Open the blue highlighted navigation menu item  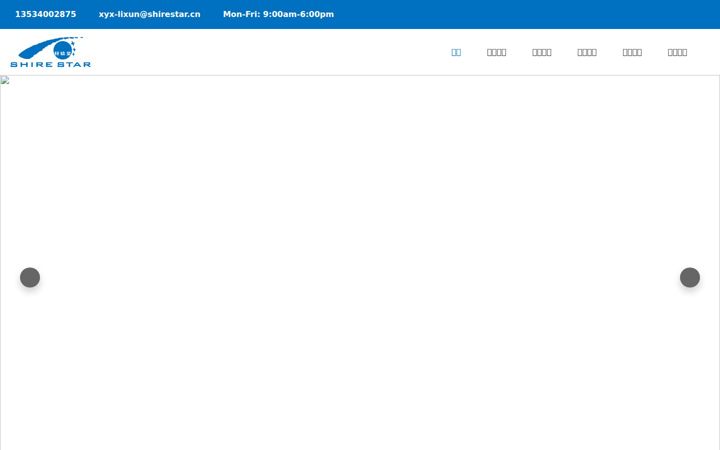pos(456,52)
